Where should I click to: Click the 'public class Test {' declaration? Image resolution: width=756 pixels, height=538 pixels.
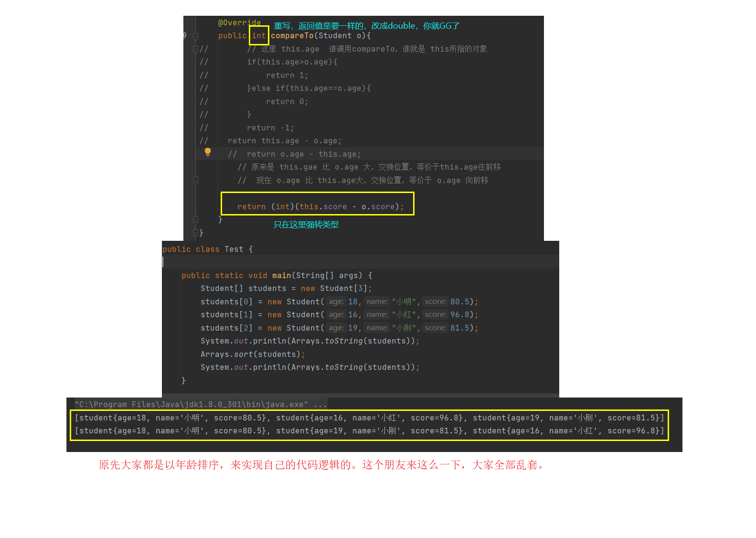pyautogui.click(x=208, y=249)
